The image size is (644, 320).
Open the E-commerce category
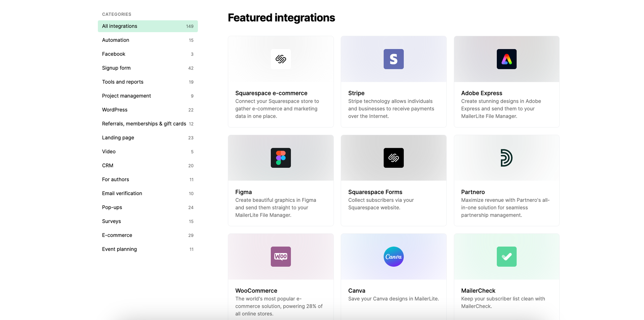click(117, 235)
